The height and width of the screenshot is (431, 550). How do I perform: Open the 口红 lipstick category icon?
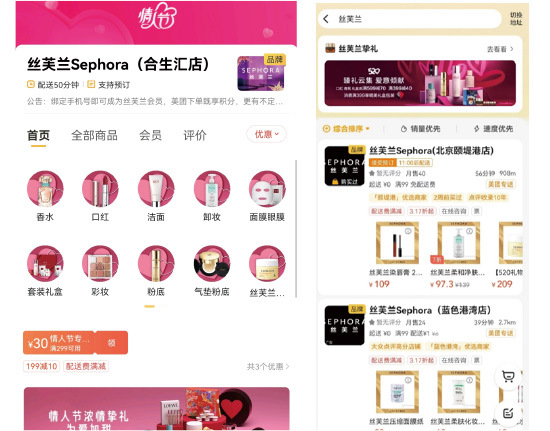tap(100, 189)
